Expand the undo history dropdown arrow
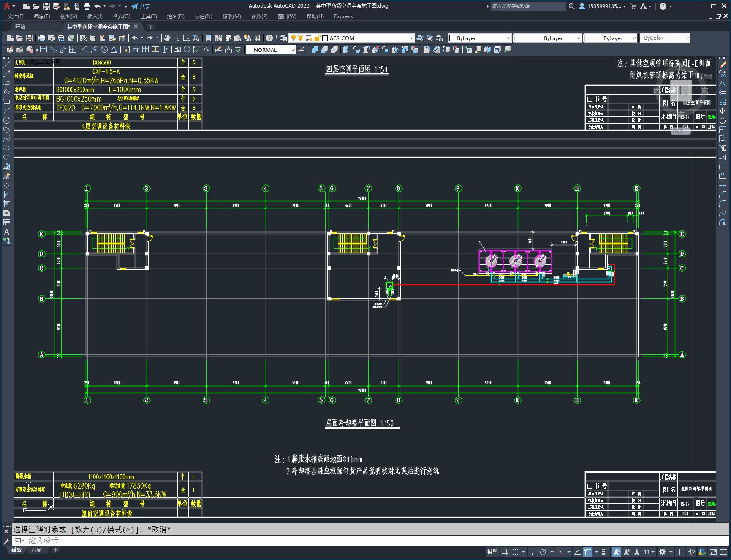This screenshot has width=731, height=560. (x=104, y=6)
